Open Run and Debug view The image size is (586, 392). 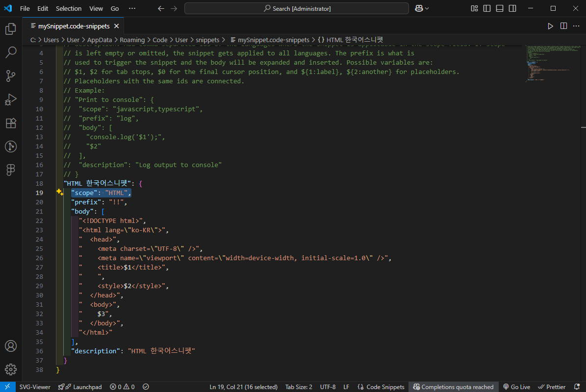pyautogui.click(x=11, y=99)
